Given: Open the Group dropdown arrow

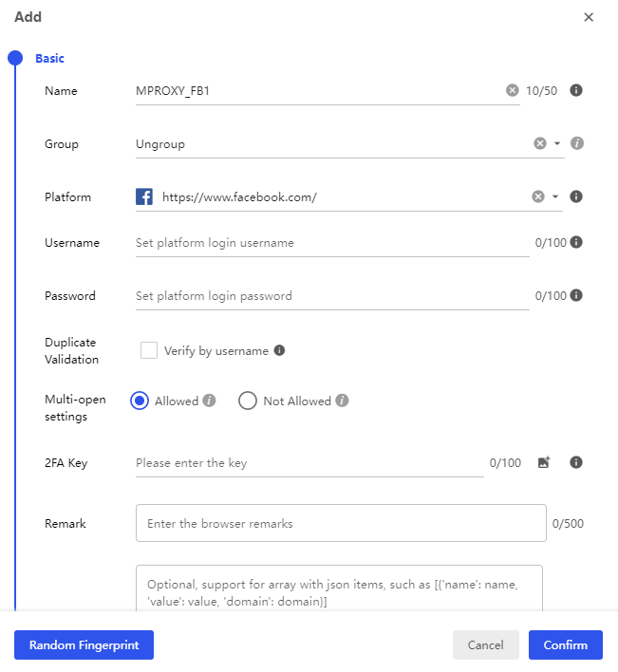Looking at the screenshot, I should pos(557,144).
